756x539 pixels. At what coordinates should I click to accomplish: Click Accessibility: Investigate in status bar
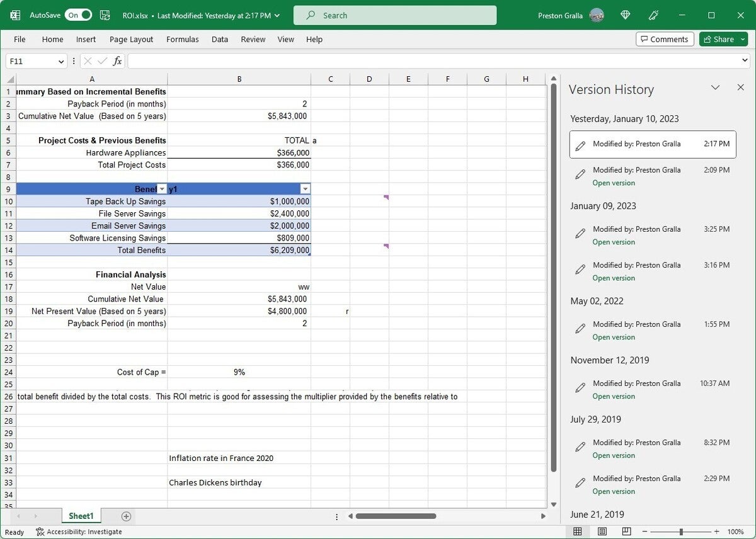pos(79,532)
